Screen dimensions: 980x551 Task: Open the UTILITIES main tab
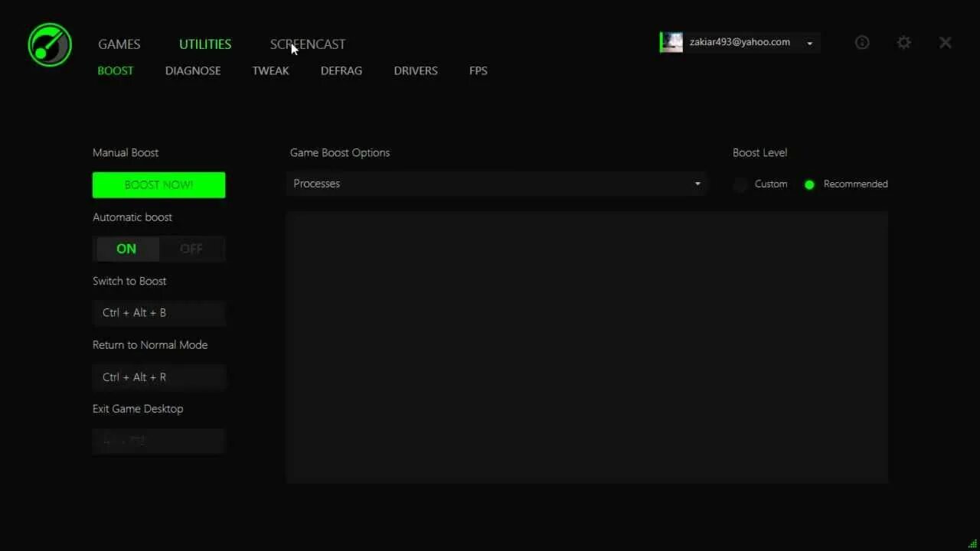coord(205,44)
